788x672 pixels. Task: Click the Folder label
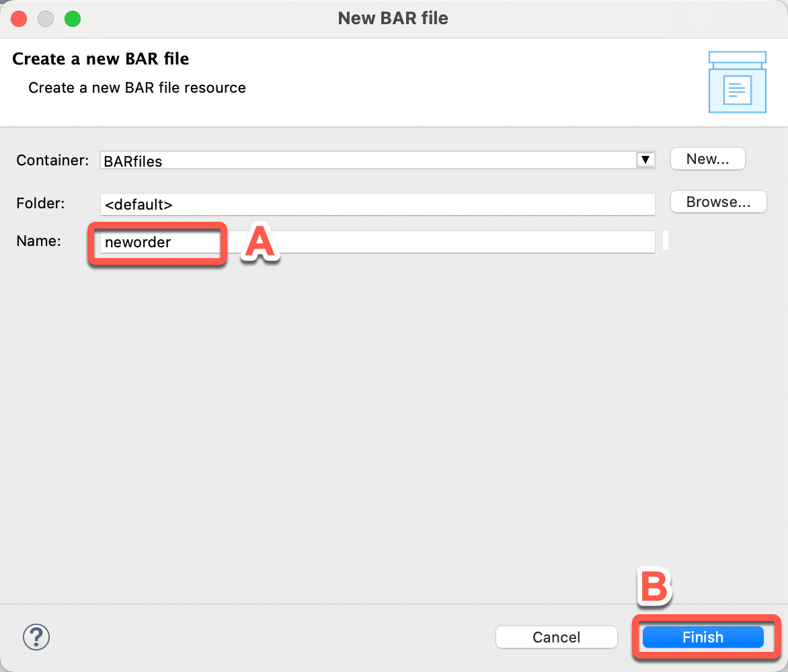[x=40, y=203]
